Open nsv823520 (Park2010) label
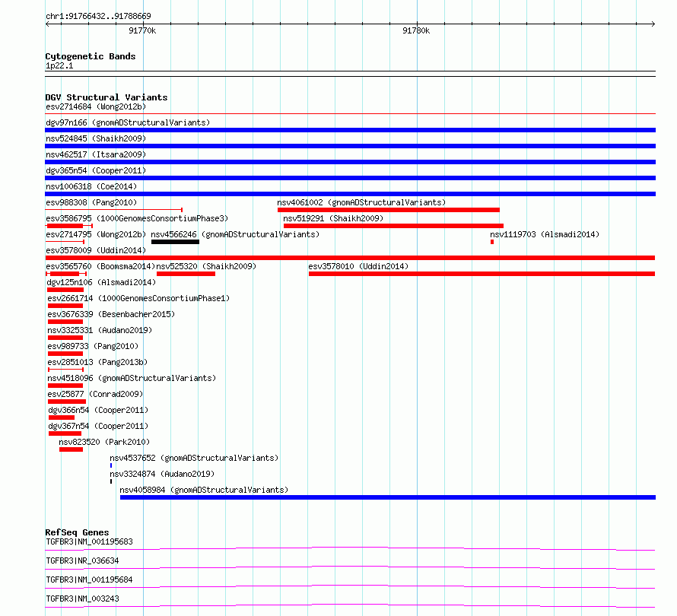677x616 pixels. (x=104, y=442)
